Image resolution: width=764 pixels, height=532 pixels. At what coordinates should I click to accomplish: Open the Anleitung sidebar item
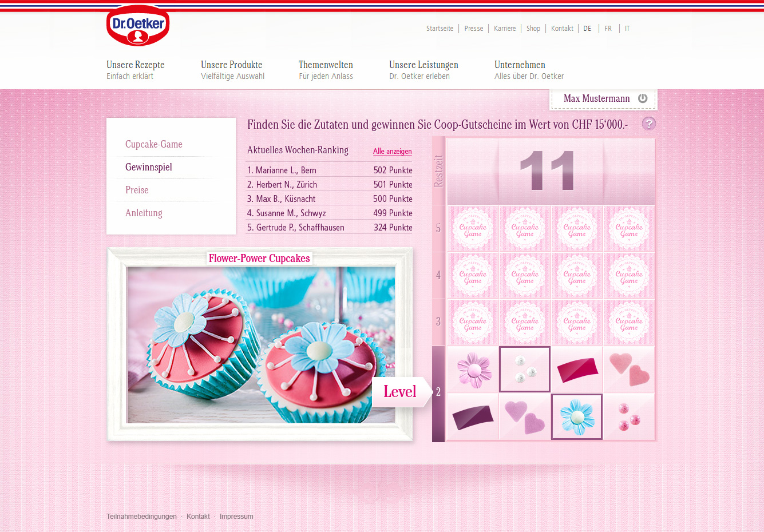(144, 213)
